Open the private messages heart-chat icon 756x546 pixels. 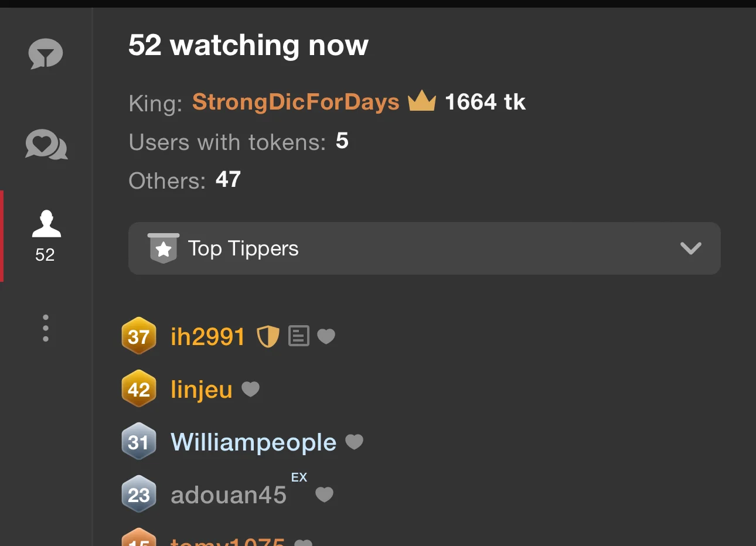pos(46,145)
